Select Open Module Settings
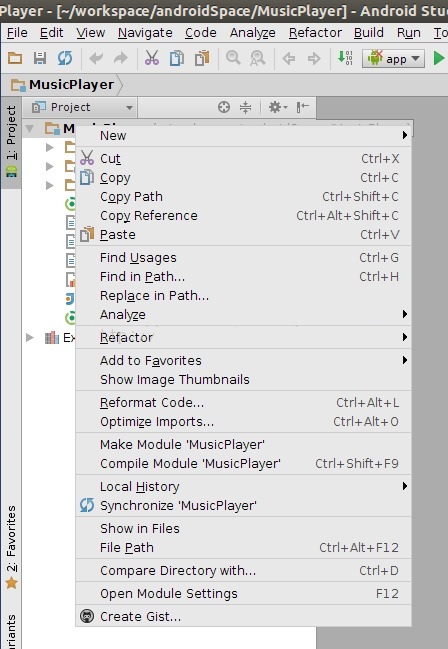 (243, 594)
